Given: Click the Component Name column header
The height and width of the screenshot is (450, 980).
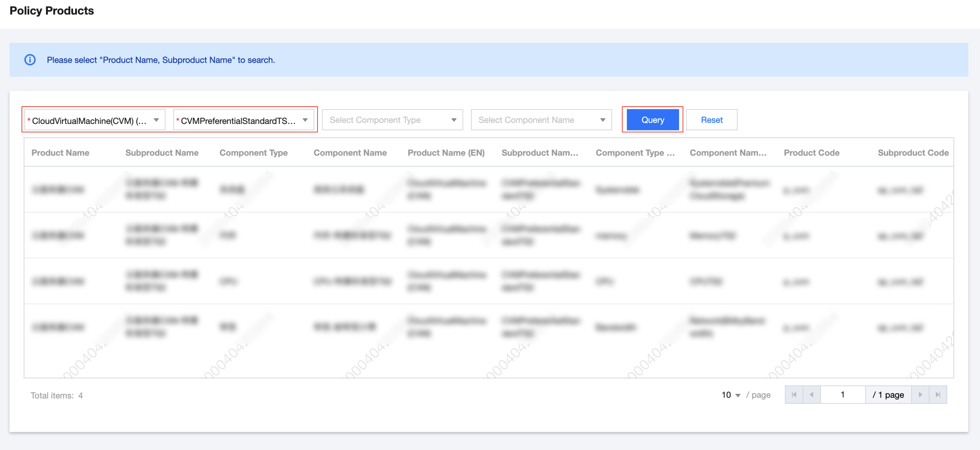Looking at the screenshot, I should pyautogui.click(x=350, y=153).
